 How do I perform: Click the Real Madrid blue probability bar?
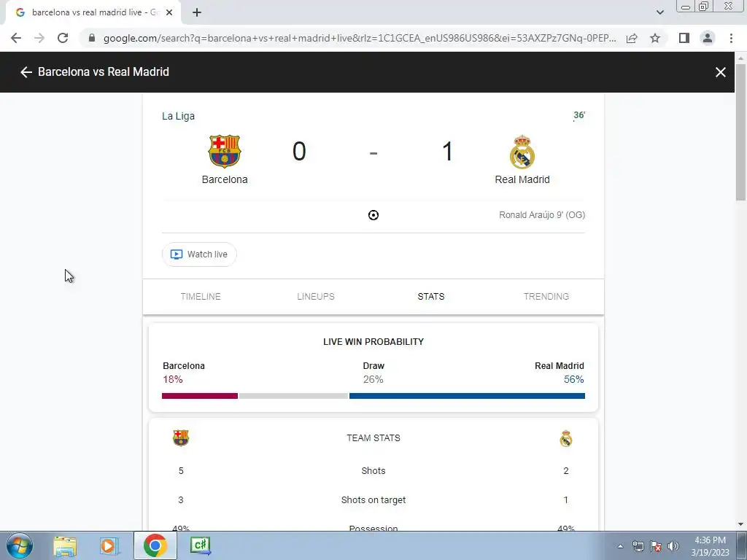pos(467,396)
